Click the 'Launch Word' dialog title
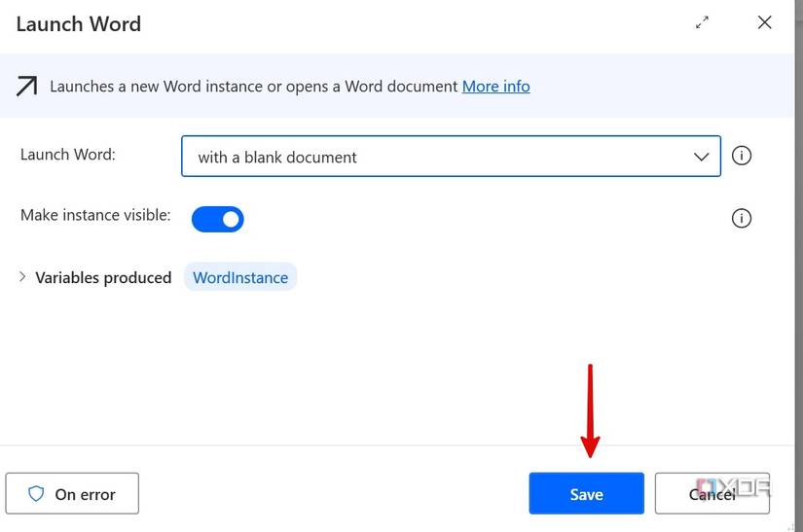The height and width of the screenshot is (532, 803). (x=79, y=24)
